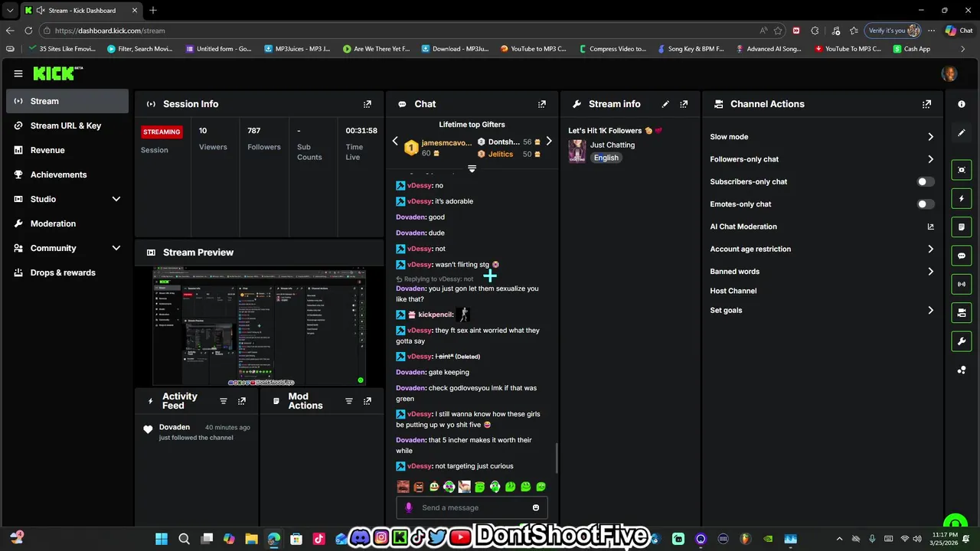
Task: Pop out the Mod Actions panel
Action: (367, 401)
